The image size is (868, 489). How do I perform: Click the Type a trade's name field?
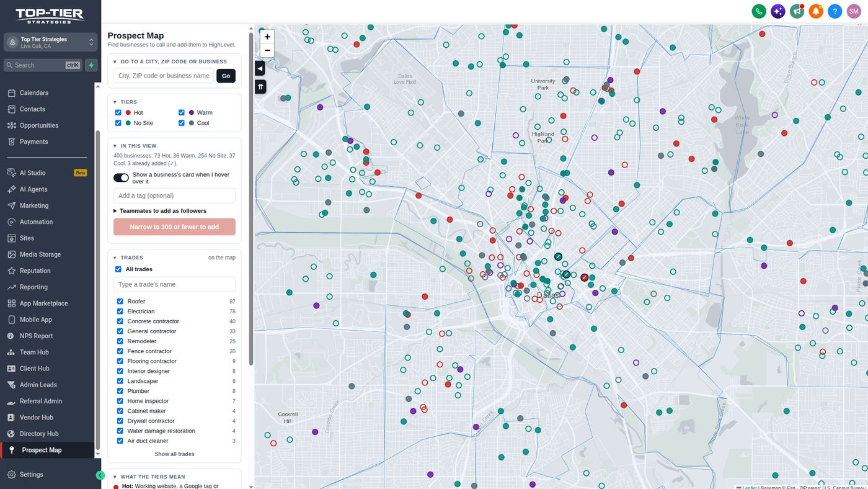coord(174,285)
